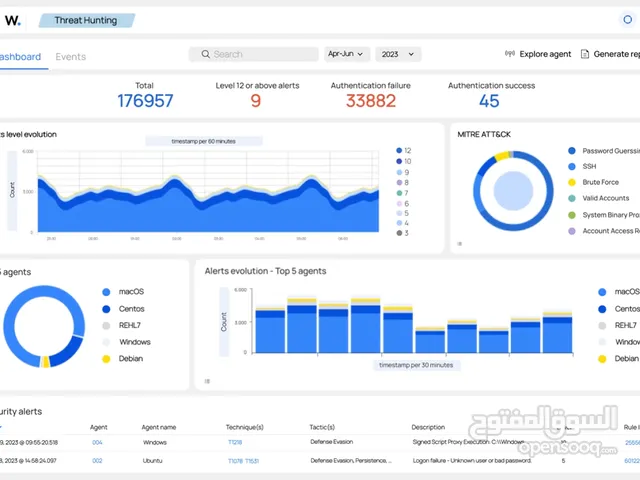Screen dimensions: 640x480
Task: Toggle level 6 legend entry
Action: (402, 203)
